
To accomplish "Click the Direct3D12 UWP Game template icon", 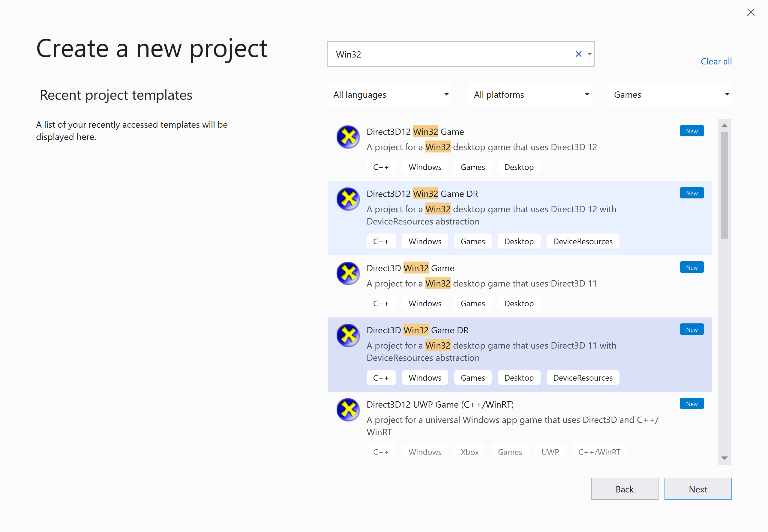I will click(x=348, y=409).
